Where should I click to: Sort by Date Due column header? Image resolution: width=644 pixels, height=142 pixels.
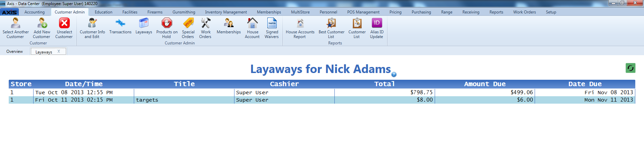tap(585, 84)
